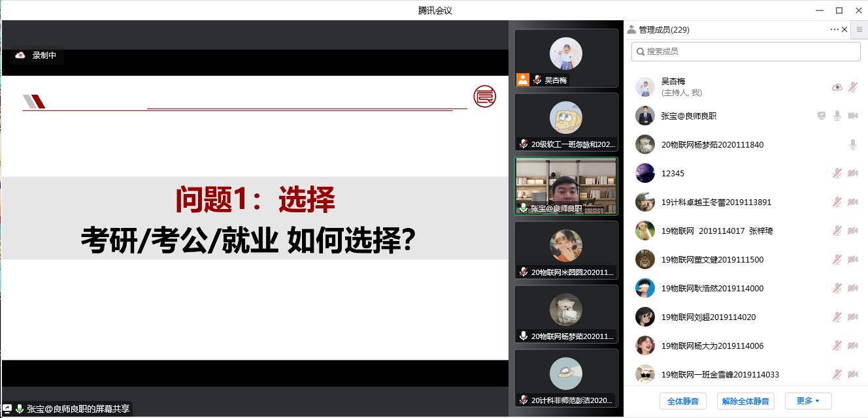Select 张宝@良师良职 video thumbnail
The height and width of the screenshot is (418, 868).
coord(565,186)
